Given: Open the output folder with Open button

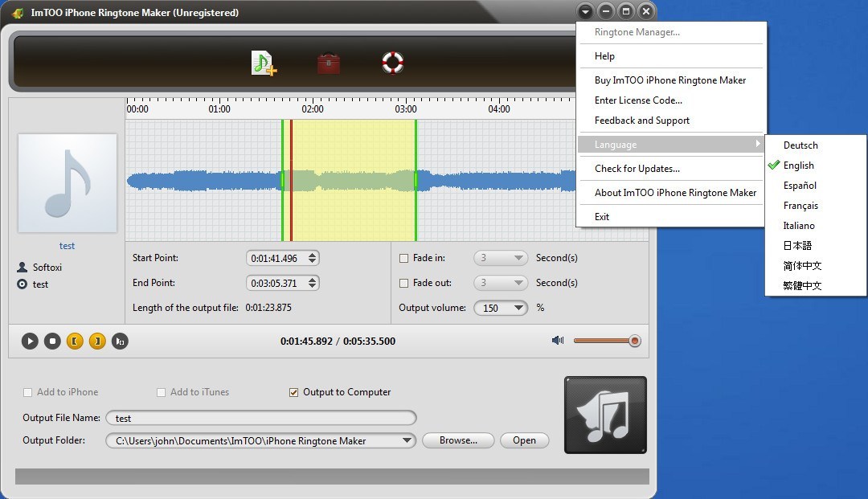Looking at the screenshot, I should point(524,440).
